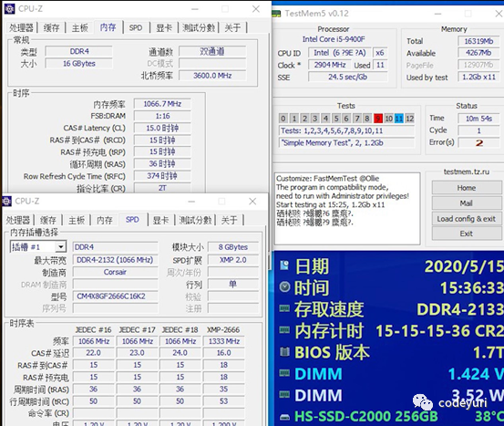
Task: Click the 24.5 sec/Gb SSE value
Action: 348,77
